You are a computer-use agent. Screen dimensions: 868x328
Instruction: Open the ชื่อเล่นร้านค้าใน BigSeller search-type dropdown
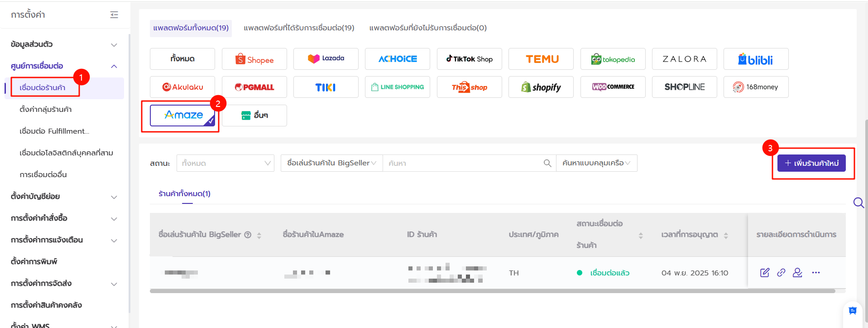[x=331, y=163]
